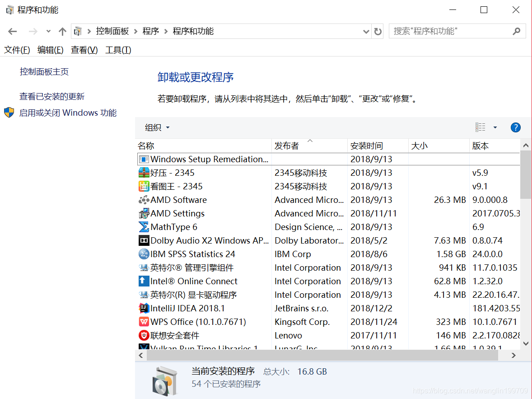532x399 pixels.
Task: Open the view options dropdown arrow
Action: [495, 128]
